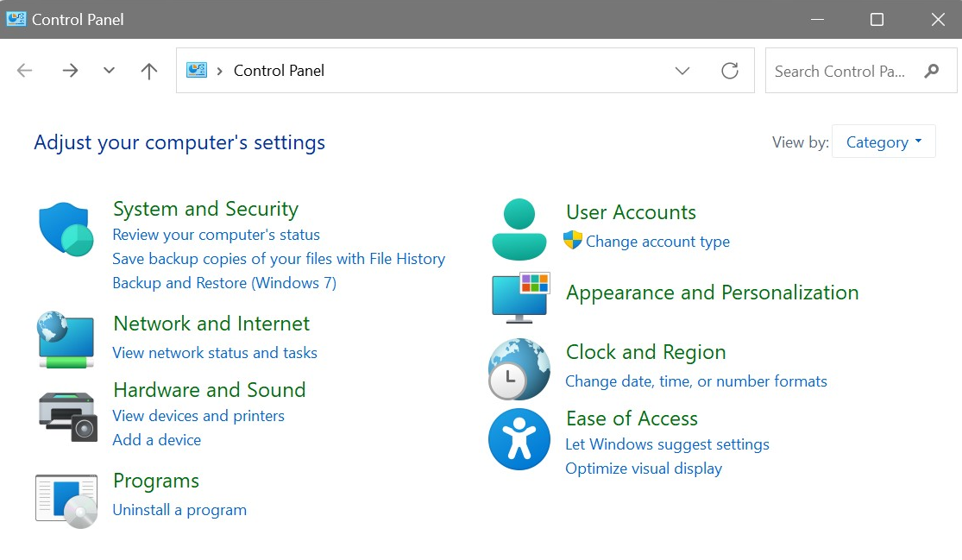Click the refresh button in address bar
Screen dimensions: 962x560
730,71
